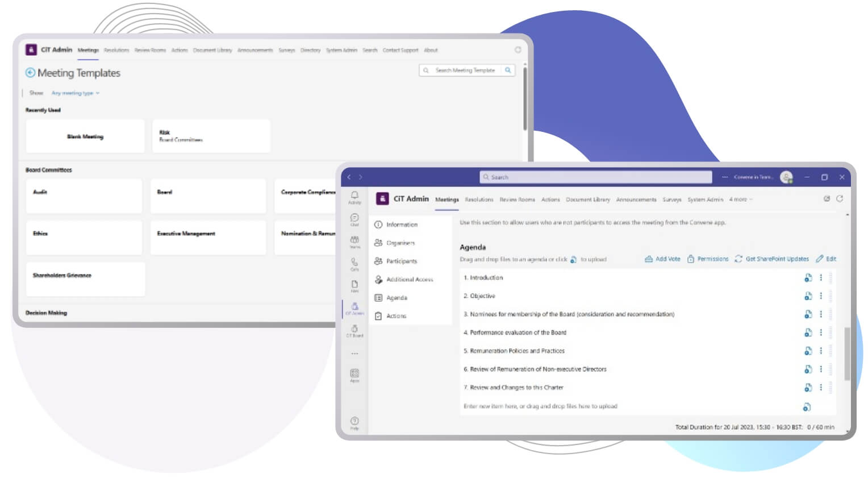Viewport: 868px width, 478px height.
Task: Open Files in the Teams sidebar
Action: (354, 282)
